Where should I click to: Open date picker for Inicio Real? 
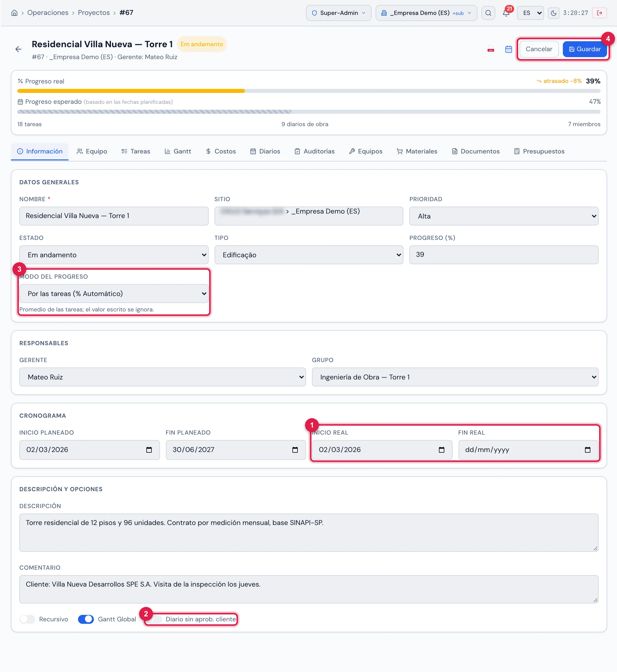coord(441,450)
